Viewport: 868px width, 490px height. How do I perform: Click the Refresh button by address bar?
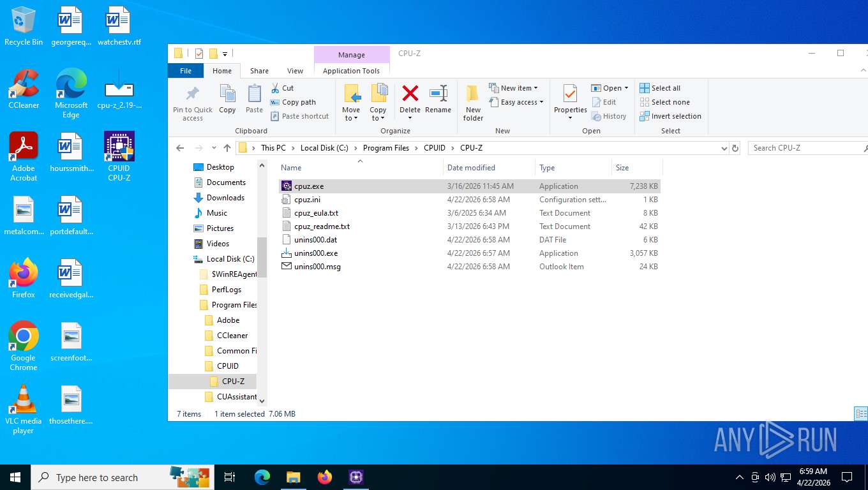point(735,148)
